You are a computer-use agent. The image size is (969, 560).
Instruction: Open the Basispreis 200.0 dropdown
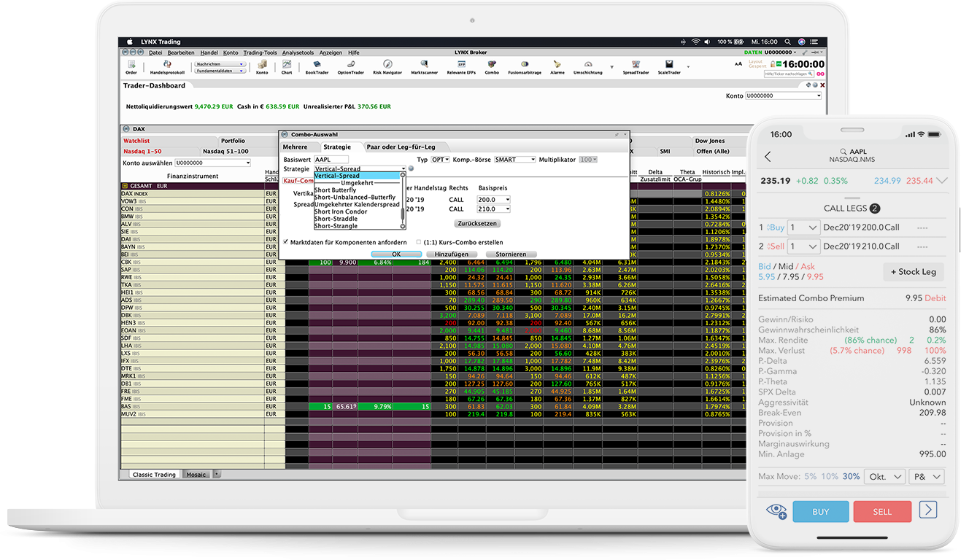493,199
